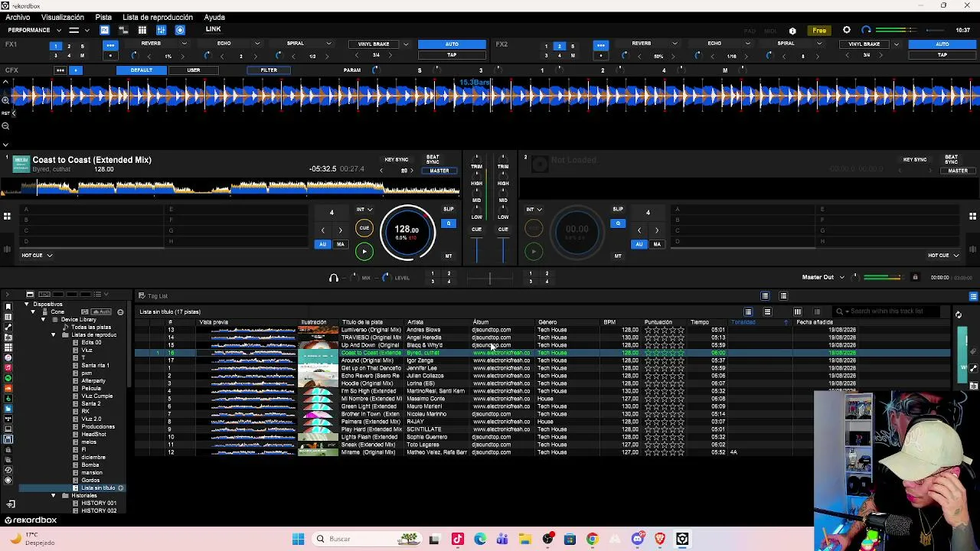980x551 pixels.
Task: Click the CFX DEFAULT button
Action: tap(141, 70)
